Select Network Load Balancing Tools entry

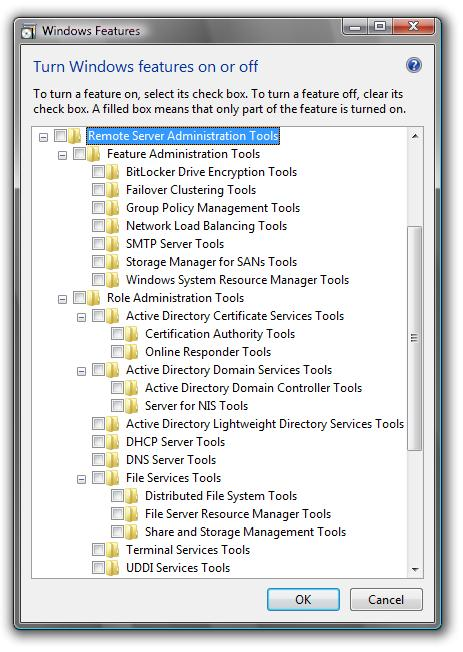coord(206,226)
